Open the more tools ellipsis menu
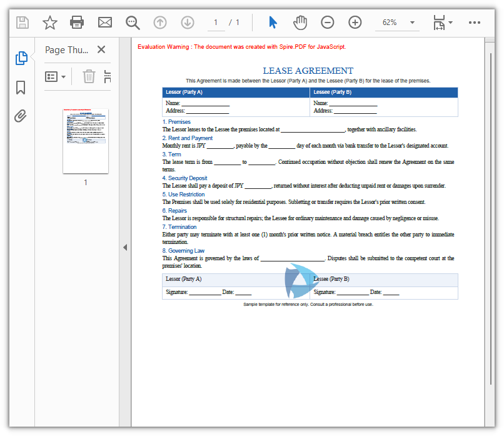Viewport: 504px width, 436px height. click(475, 23)
